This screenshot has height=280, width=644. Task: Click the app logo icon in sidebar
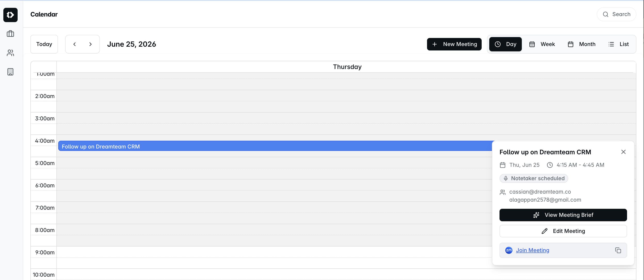[x=10, y=15]
